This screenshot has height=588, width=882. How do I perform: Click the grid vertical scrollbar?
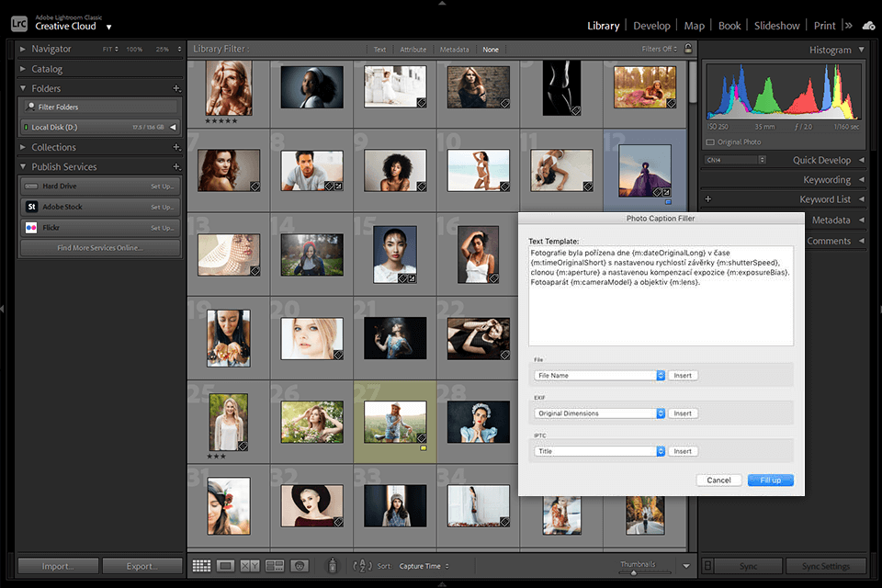[x=693, y=82]
